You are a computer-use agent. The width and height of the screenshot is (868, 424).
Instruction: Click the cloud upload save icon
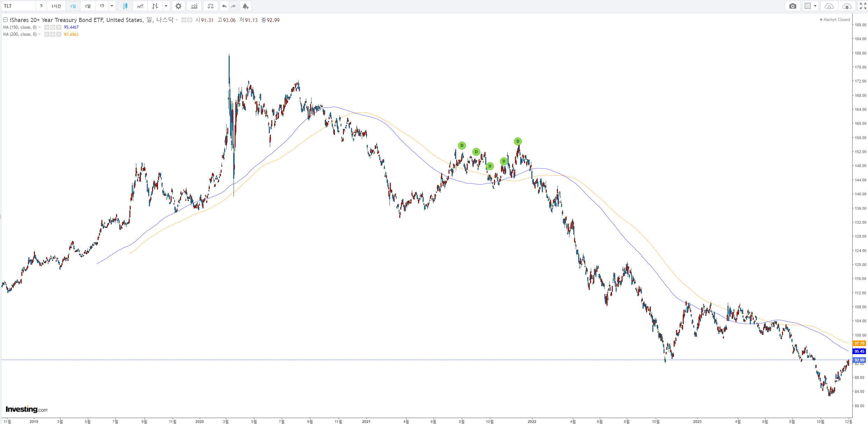(847, 6)
